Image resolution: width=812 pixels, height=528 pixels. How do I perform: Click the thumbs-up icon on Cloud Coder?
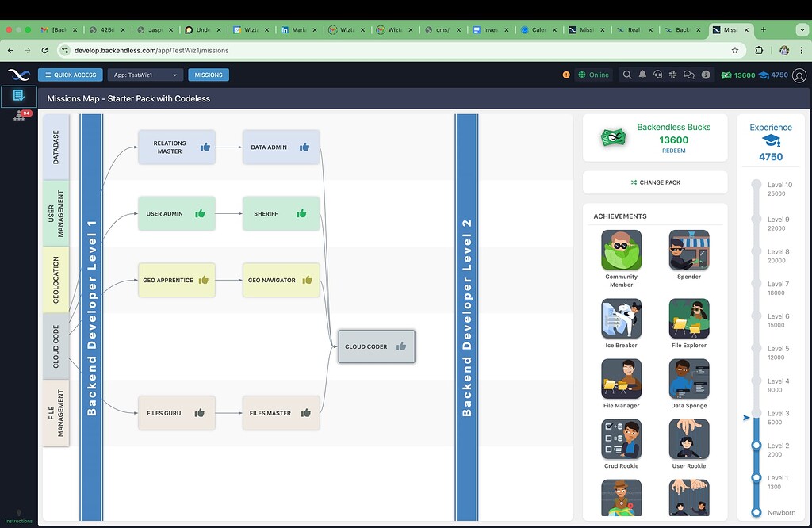(401, 346)
